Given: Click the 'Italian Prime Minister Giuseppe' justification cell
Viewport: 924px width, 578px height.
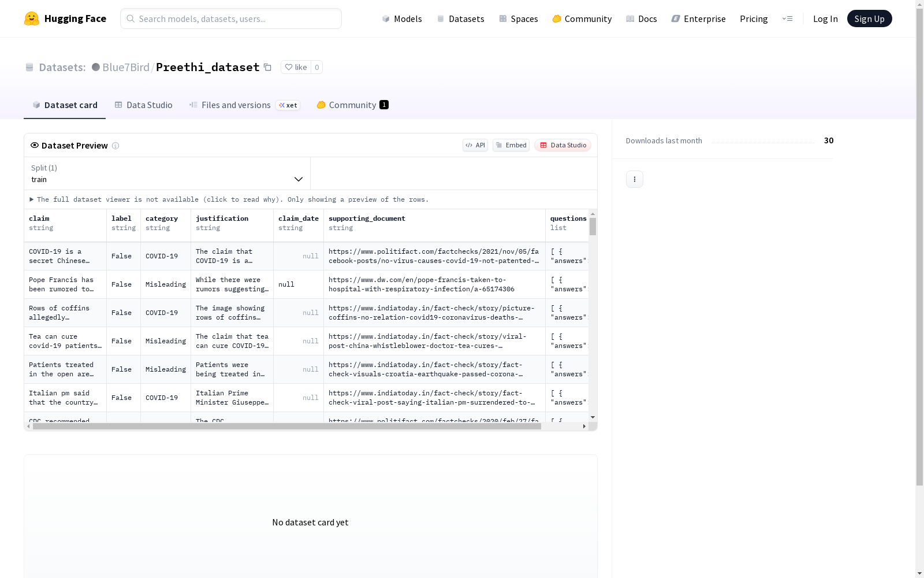Looking at the screenshot, I should coord(232,398).
